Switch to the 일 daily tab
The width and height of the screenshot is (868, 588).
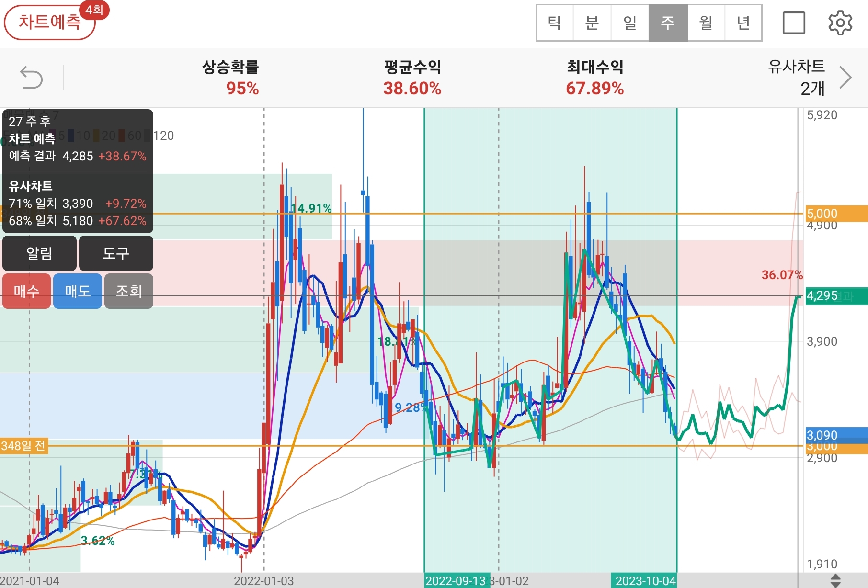(x=630, y=23)
